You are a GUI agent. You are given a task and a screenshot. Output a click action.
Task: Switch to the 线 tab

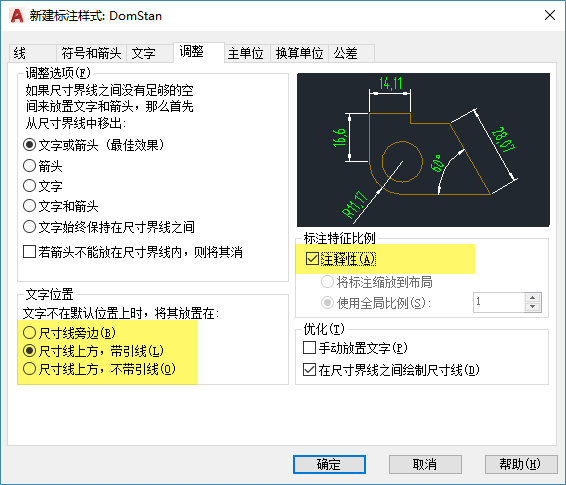point(33,53)
